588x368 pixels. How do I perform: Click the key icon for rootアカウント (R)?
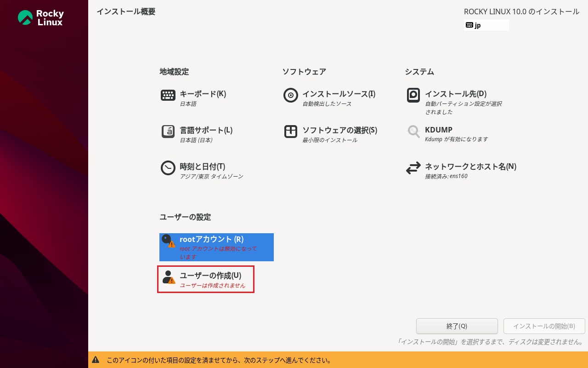pos(169,241)
